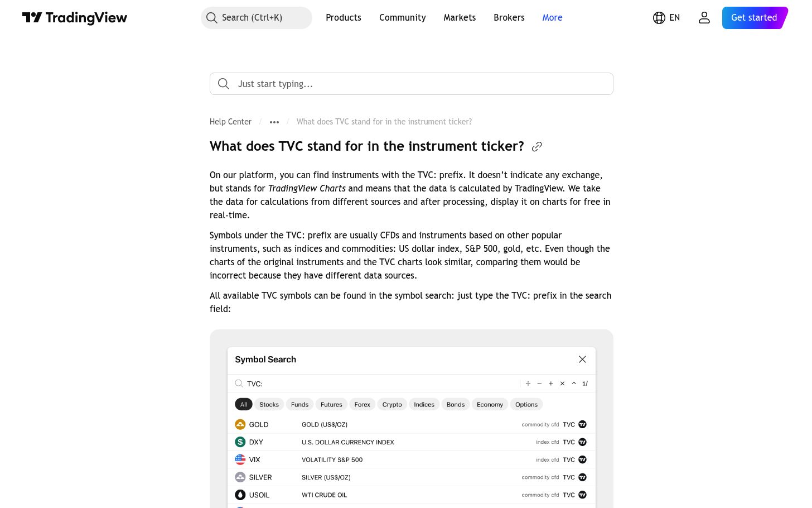Select the Funds filter tab
Screen dimensions: 812x508
(x=299, y=405)
